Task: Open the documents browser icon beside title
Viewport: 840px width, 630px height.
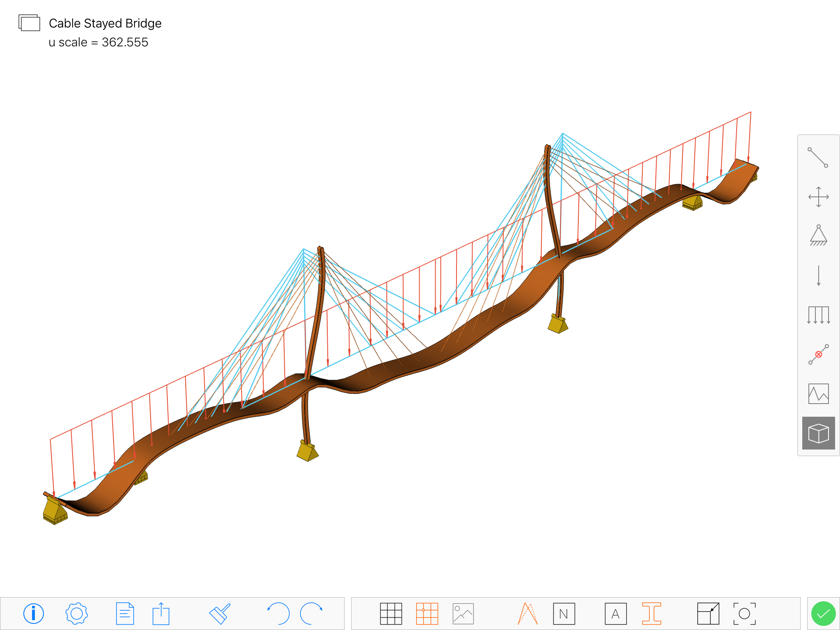Action: [x=29, y=23]
